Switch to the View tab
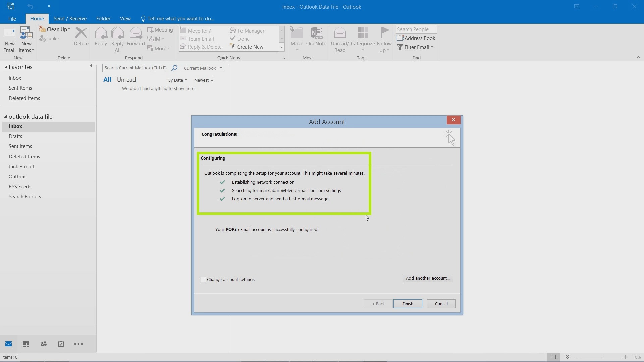 [125, 19]
